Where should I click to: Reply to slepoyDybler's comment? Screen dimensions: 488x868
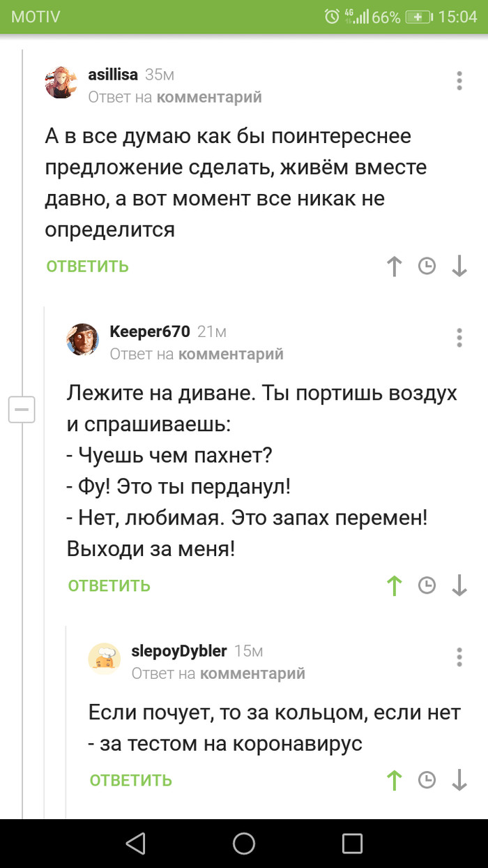click(x=131, y=779)
